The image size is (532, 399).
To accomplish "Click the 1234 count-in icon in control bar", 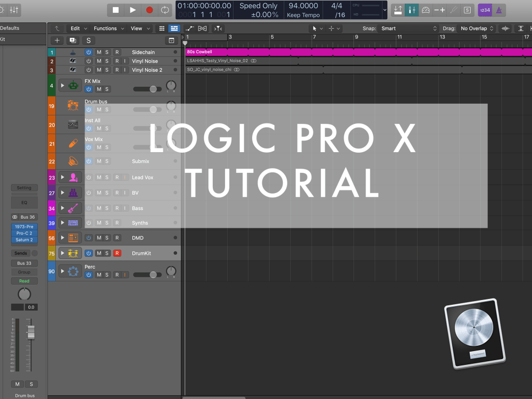I will [x=485, y=10].
